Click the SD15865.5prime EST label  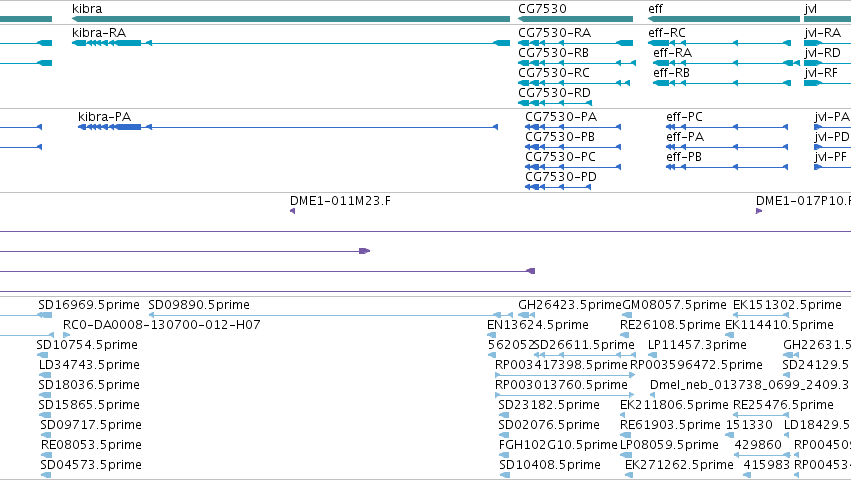(89, 405)
